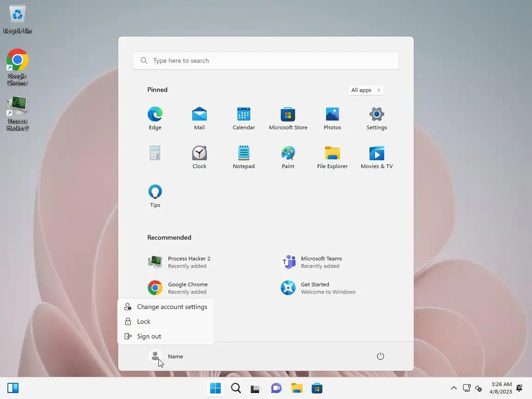Click the taskbar Search magnifier
Screen dimensions: 532x399
[236, 388]
